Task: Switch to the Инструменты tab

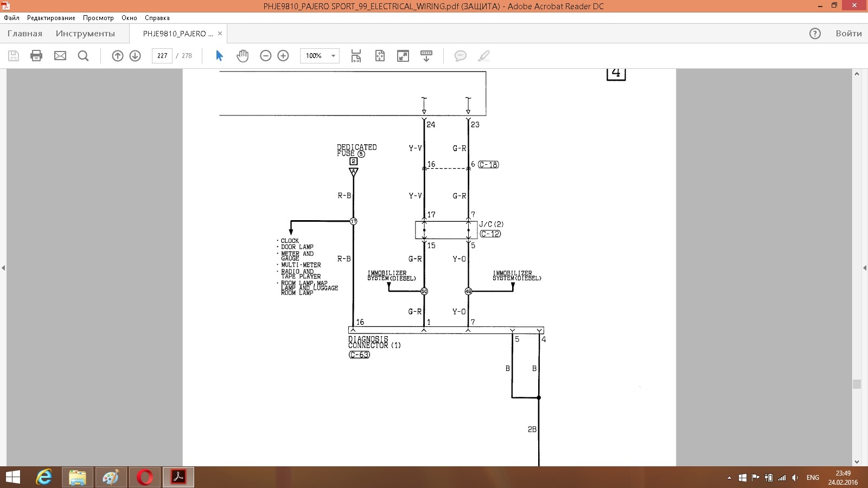Action: point(85,34)
